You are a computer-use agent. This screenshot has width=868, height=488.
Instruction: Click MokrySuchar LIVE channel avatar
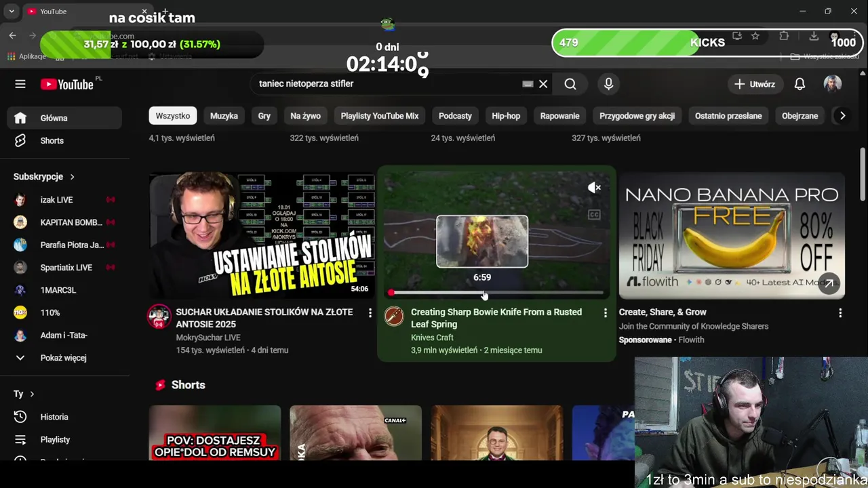pyautogui.click(x=159, y=317)
